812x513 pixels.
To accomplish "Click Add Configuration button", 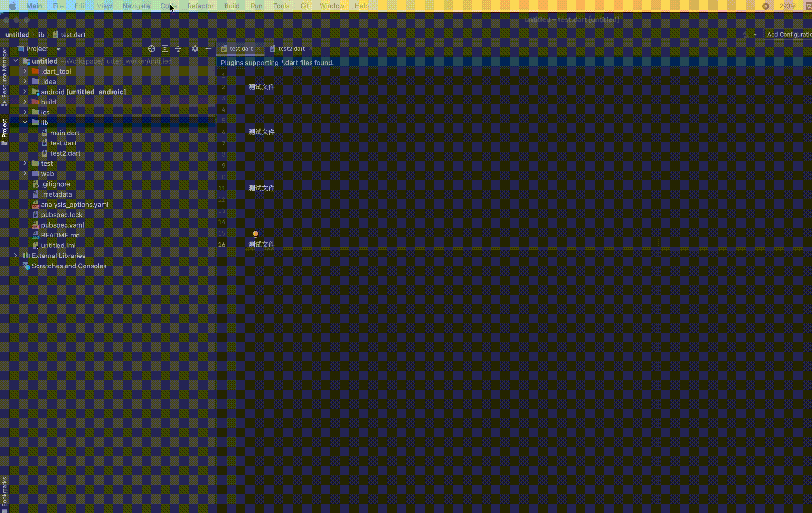I will [x=788, y=35].
